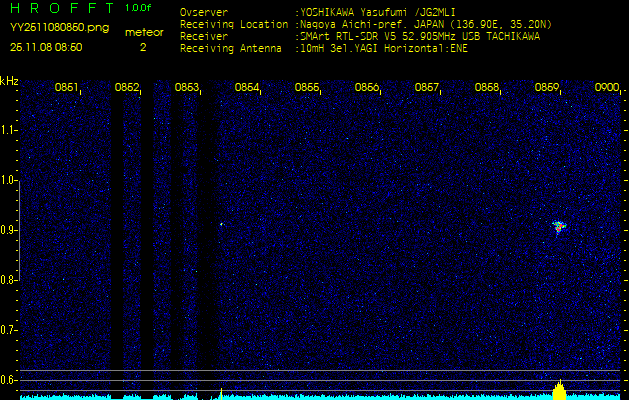The image size is (629, 400).
Task: Click the 1.0 kHz frequency label
Action: pyautogui.click(x=9, y=180)
